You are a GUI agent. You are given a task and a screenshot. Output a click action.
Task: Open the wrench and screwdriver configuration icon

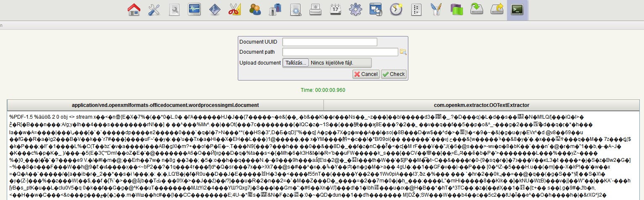pyautogui.click(x=154, y=10)
